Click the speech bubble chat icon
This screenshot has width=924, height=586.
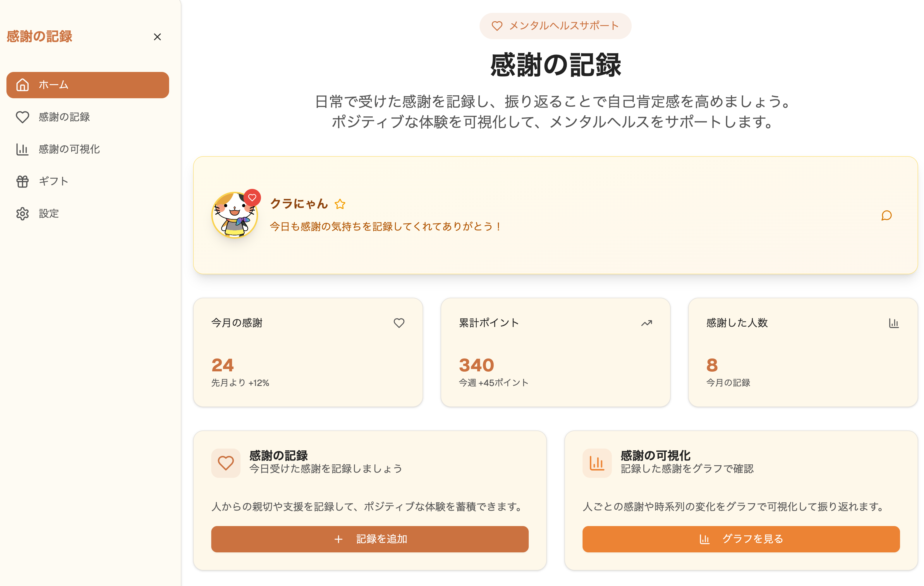point(886,216)
